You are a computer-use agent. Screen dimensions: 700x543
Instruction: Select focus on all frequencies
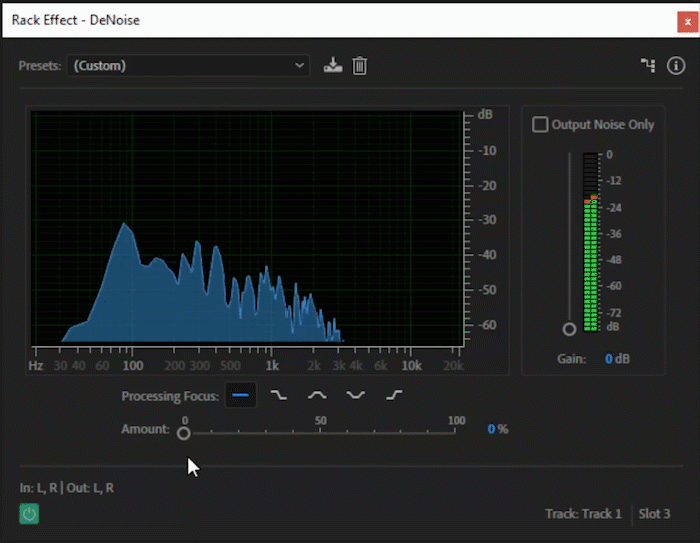coord(241,395)
